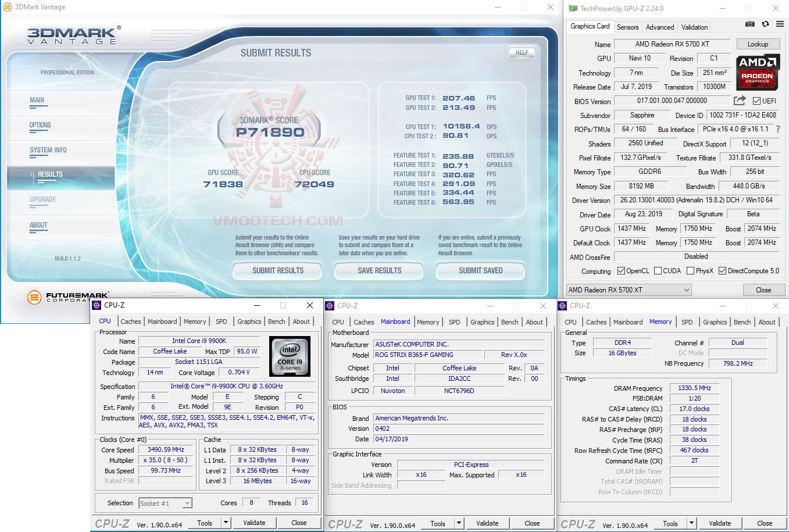This screenshot has width=789, height=532.
Task: Capture a screenshot with GPU-Z camera icon
Action: point(749,24)
